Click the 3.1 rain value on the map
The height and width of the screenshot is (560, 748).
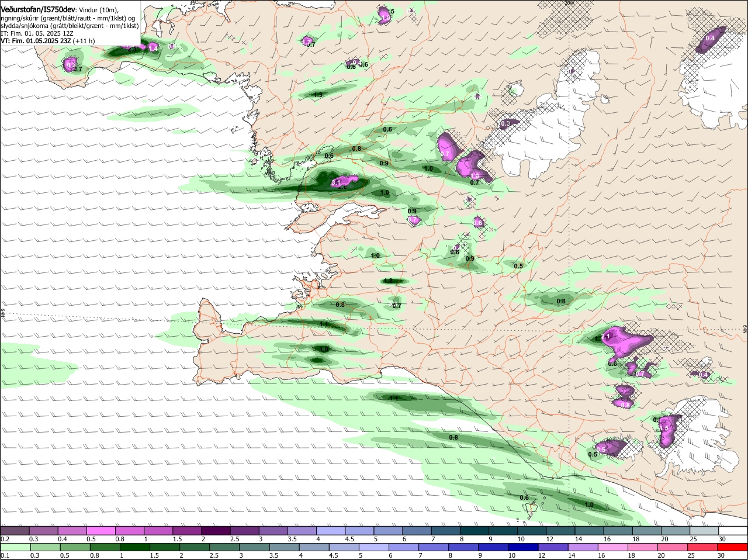click(x=336, y=183)
